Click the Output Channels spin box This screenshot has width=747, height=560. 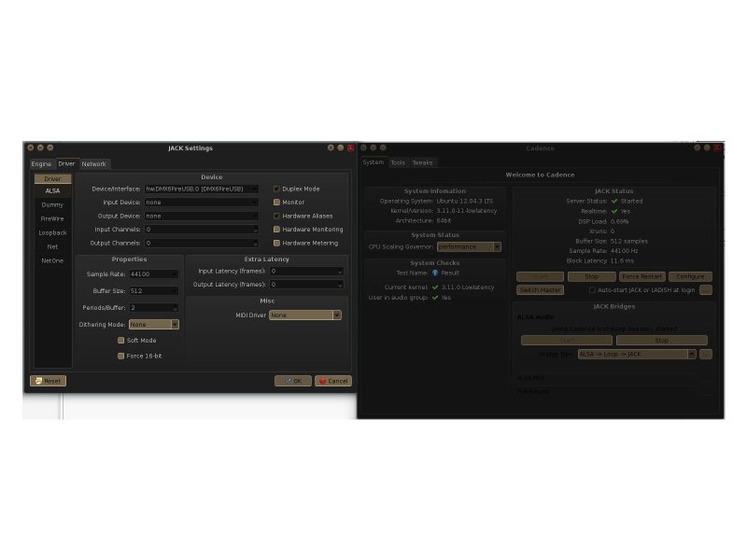point(202,243)
